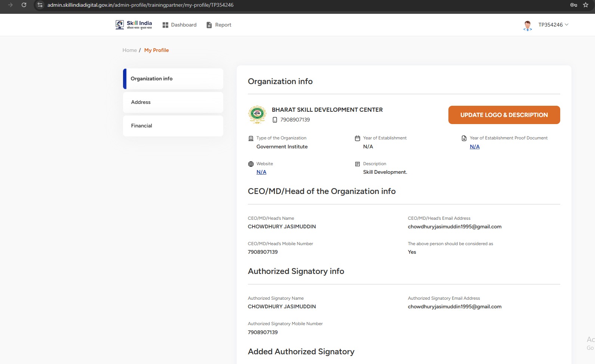Select the Organization info tab

coord(173,79)
